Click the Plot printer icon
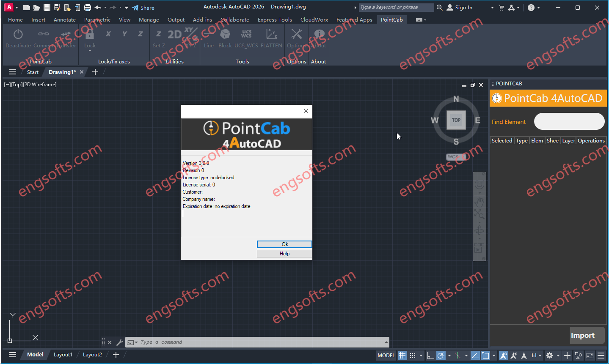 87,8
